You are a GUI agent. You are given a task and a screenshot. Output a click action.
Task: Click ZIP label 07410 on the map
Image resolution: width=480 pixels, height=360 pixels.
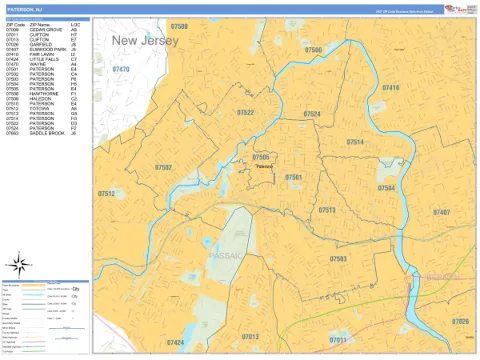(391, 88)
